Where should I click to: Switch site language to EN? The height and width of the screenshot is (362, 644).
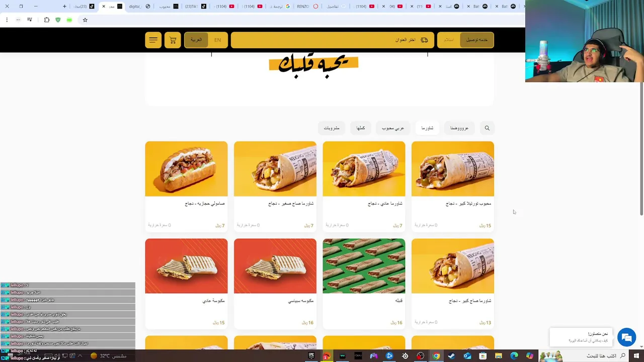pyautogui.click(x=217, y=40)
